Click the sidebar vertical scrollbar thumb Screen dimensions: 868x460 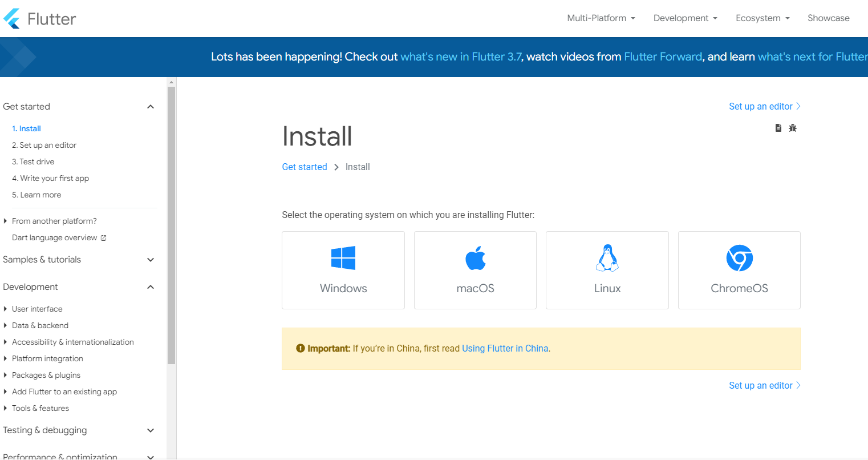coord(171,225)
